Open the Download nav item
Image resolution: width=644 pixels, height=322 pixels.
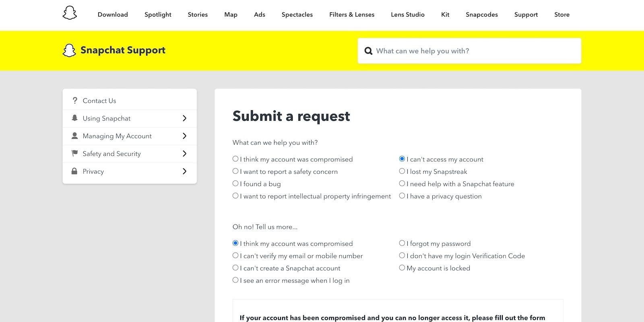(113, 14)
